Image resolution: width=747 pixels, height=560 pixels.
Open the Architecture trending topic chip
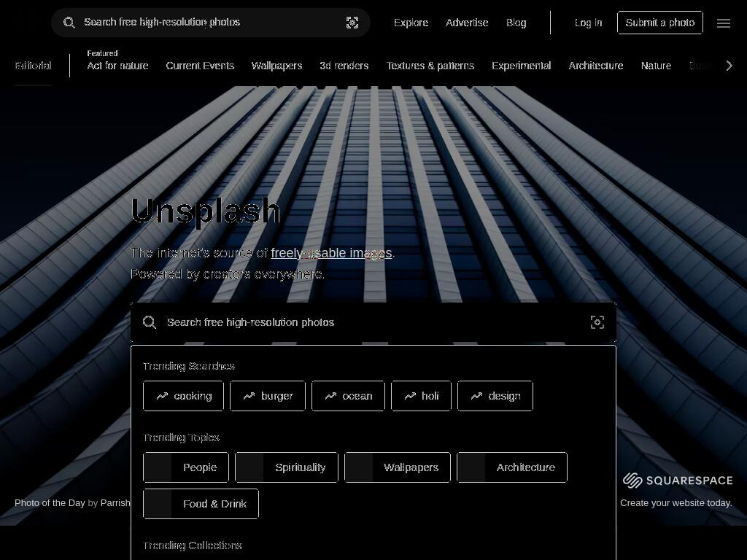[512, 467]
